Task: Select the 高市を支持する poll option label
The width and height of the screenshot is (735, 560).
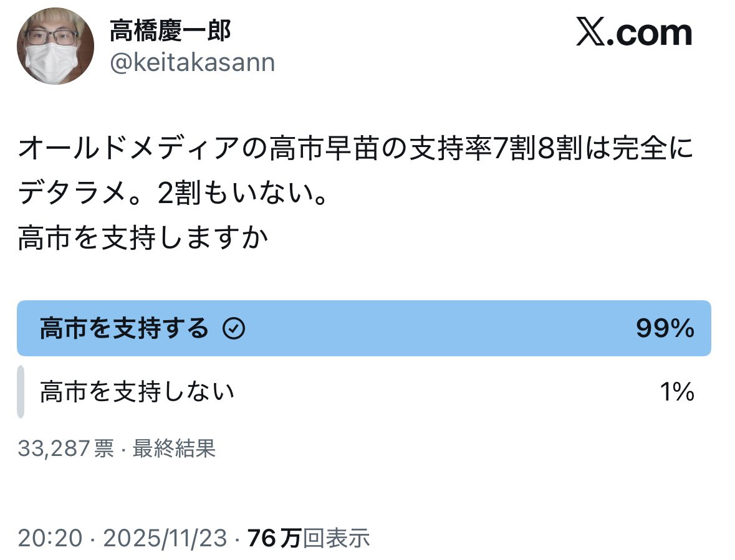Action: click(123, 328)
